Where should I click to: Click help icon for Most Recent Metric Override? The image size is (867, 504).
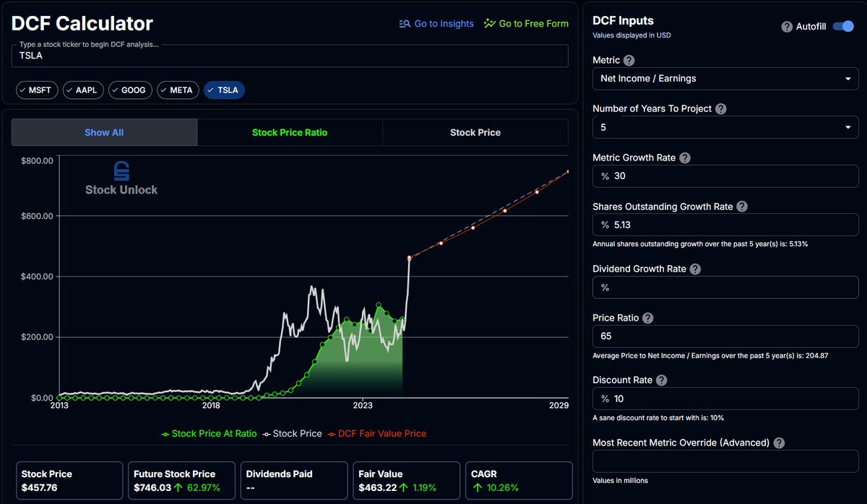(x=778, y=443)
